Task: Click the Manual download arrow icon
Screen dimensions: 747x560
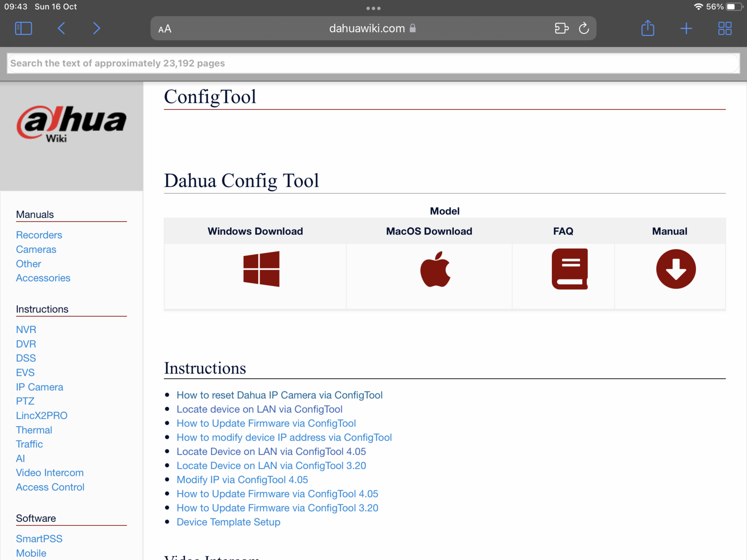Action: point(676,269)
